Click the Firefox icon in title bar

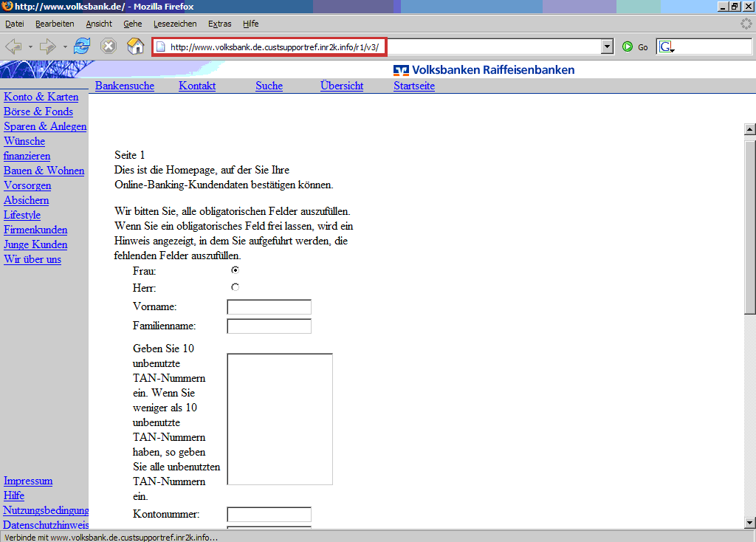point(7,6)
